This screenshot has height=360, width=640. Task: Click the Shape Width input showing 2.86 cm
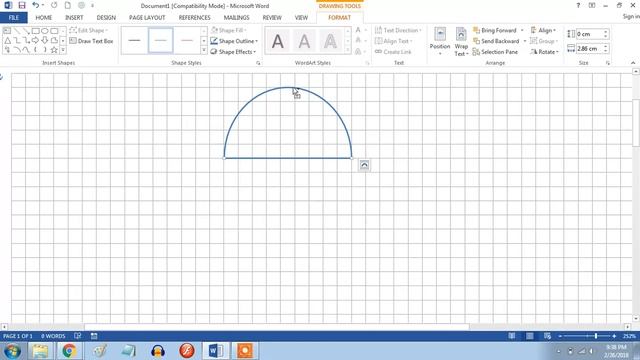pyautogui.click(x=589, y=49)
